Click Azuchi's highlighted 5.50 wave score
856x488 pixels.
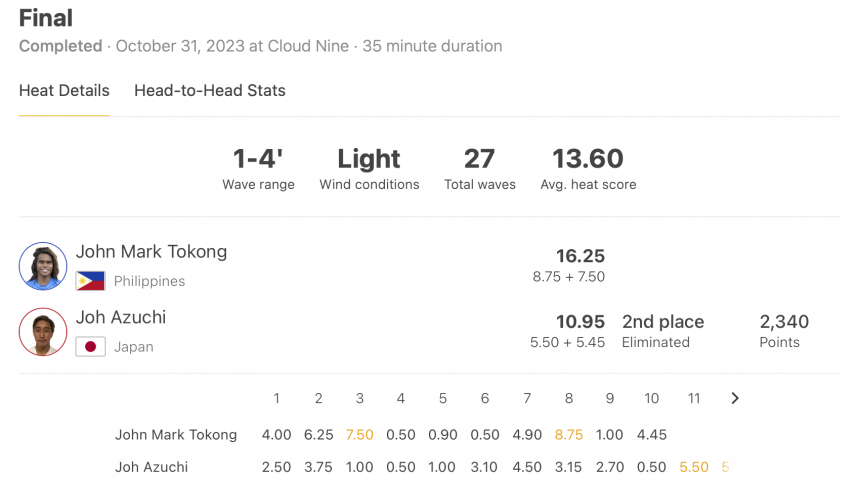point(694,467)
